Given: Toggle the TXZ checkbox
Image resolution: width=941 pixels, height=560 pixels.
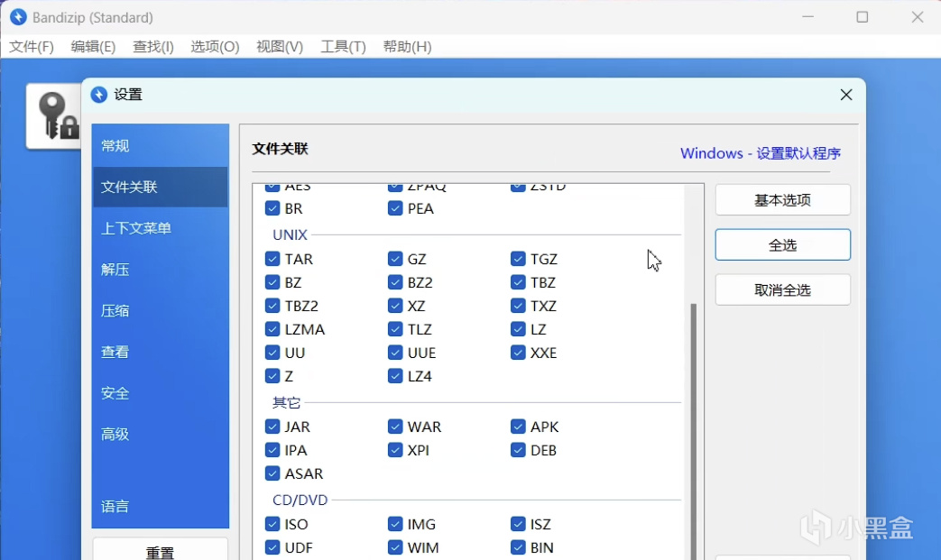Looking at the screenshot, I should coord(518,305).
